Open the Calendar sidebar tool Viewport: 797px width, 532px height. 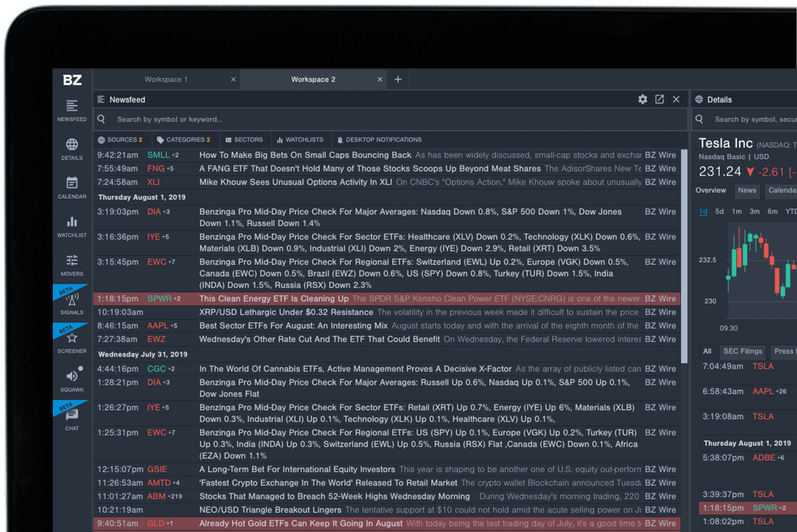pos(72,188)
